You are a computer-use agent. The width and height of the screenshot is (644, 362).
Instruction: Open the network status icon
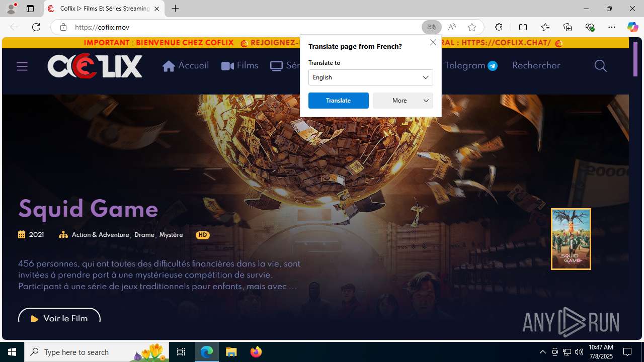coord(567,352)
